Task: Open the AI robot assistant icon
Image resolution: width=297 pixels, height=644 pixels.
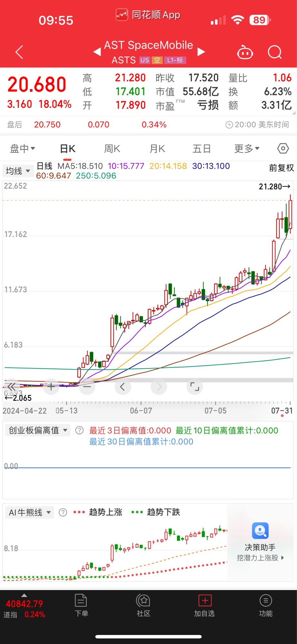Action: tap(245, 52)
